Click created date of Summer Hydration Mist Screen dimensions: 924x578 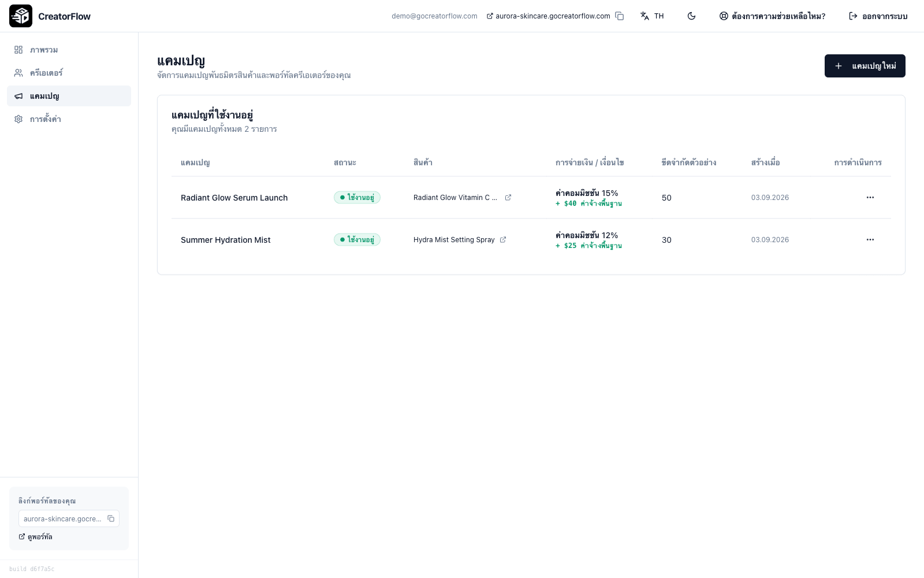pyautogui.click(x=770, y=240)
